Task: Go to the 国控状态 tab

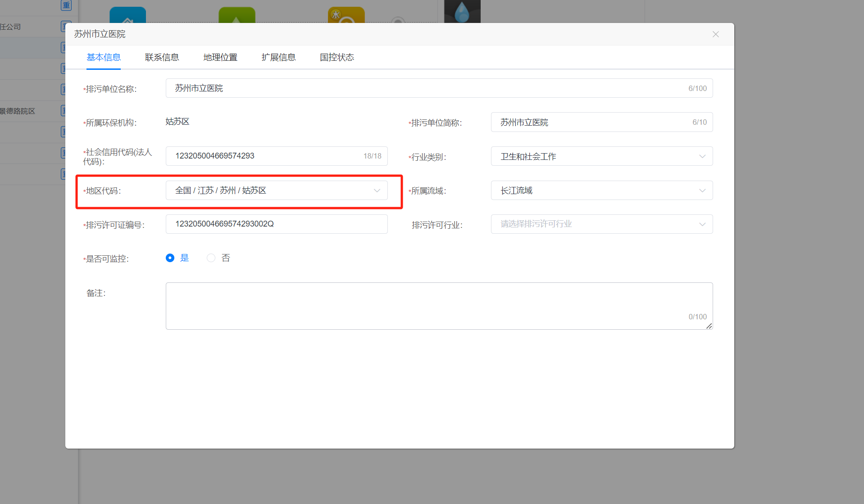Action: coord(337,57)
